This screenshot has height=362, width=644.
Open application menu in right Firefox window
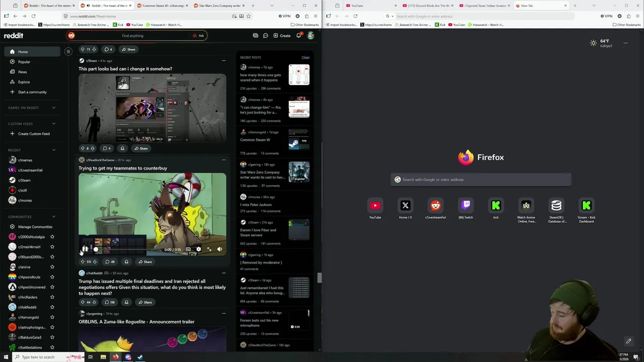pyautogui.click(x=637, y=16)
